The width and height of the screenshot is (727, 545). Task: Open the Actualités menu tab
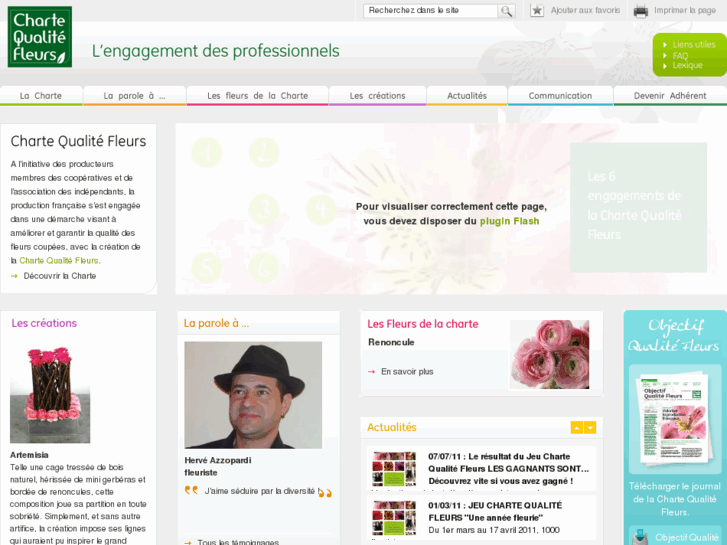pos(467,96)
